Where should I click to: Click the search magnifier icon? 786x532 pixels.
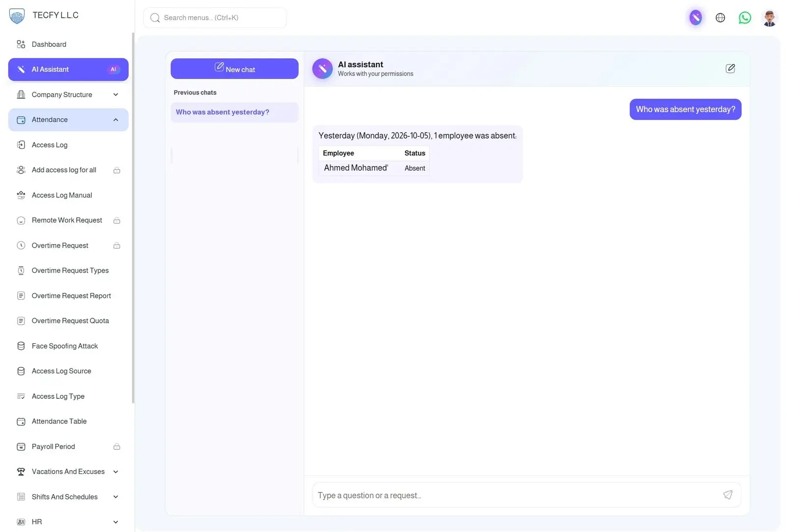(x=155, y=18)
